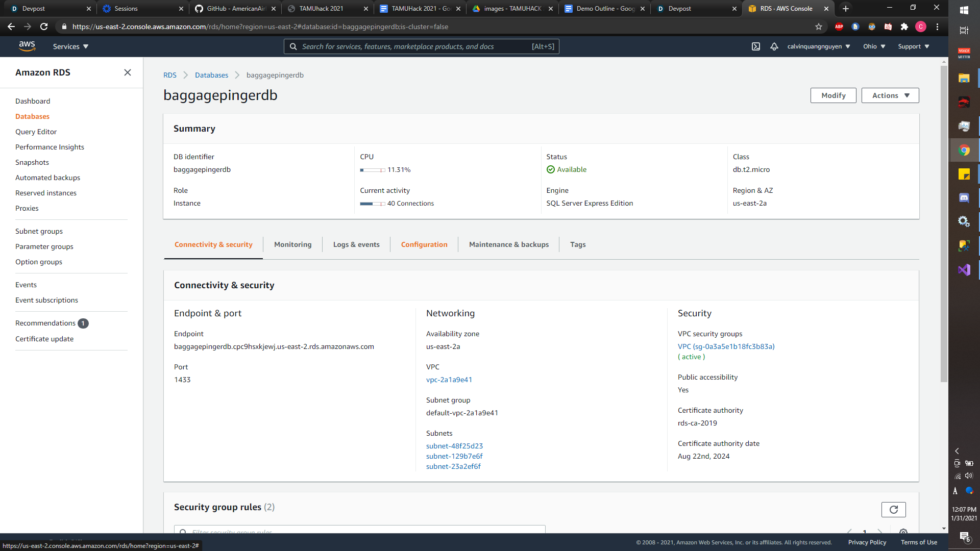Image resolution: width=980 pixels, height=551 pixels.
Task: Reload the page in Chrome
Action: (x=44, y=27)
